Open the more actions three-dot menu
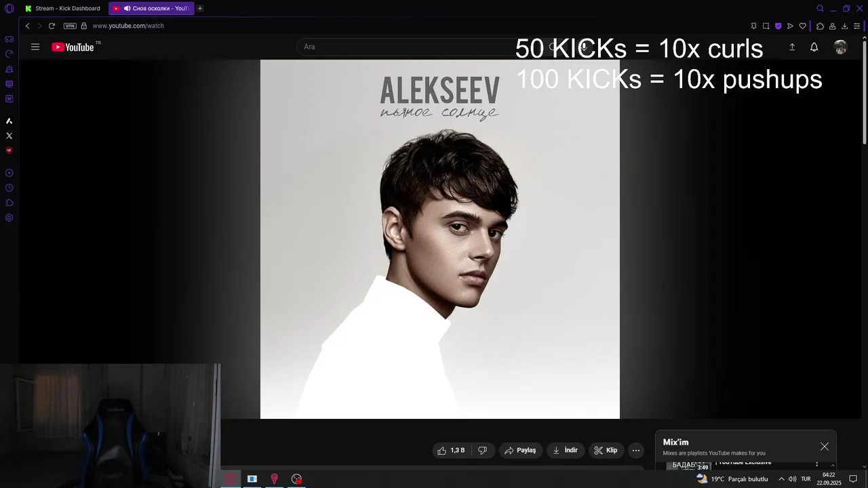The width and height of the screenshot is (868, 488). pos(635,450)
